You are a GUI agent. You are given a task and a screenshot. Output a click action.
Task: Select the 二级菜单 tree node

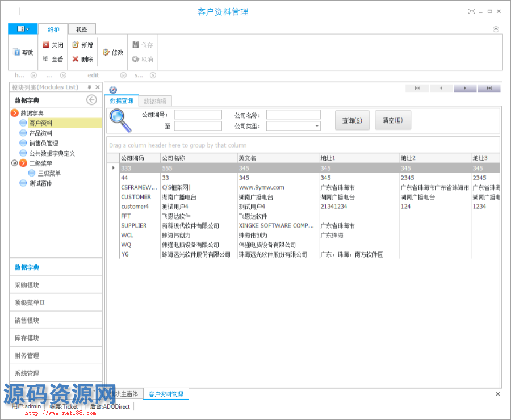pyautogui.click(x=40, y=163)
